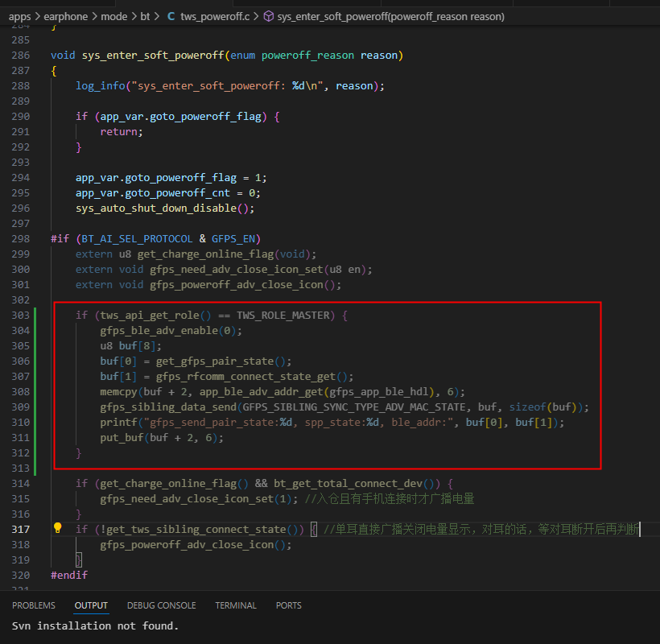Screen dimensions: 660x644
Task: Open the DEBUG CONSOLE tab
Action: click(162, 605)
